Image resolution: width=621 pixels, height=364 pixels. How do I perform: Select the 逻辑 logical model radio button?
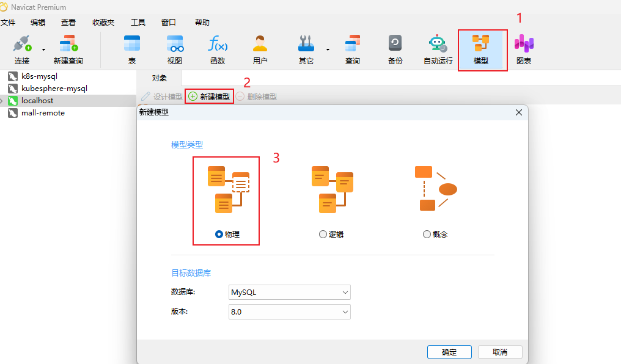tap(323, 235)
